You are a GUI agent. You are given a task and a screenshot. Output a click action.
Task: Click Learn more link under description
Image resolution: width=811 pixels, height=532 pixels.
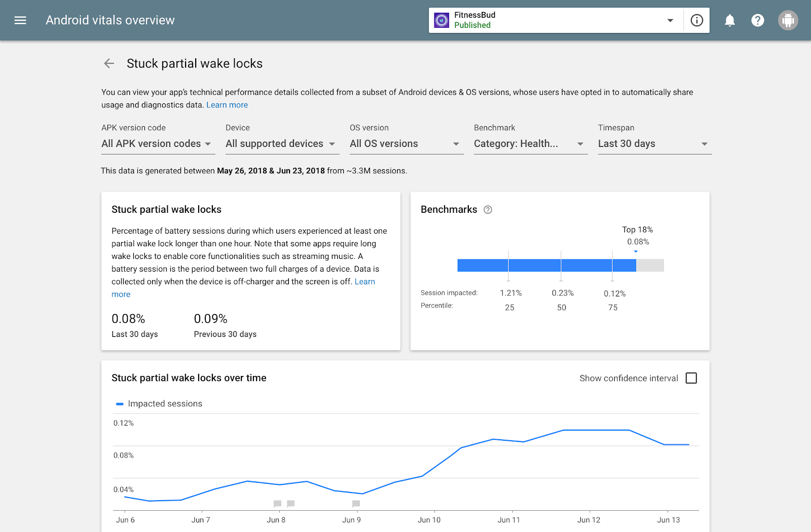point(227,105)
